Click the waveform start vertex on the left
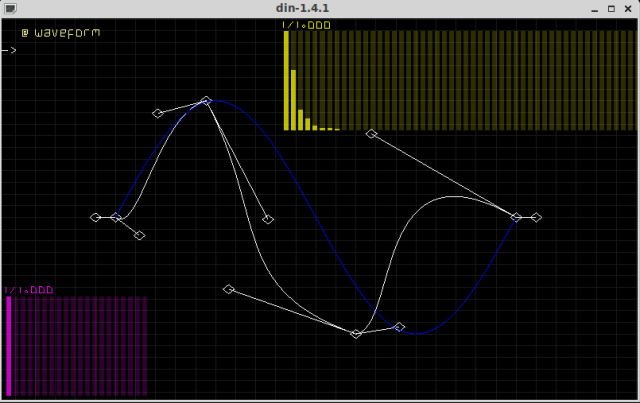The width and height of the screenshot is (640, 403). 116,217
